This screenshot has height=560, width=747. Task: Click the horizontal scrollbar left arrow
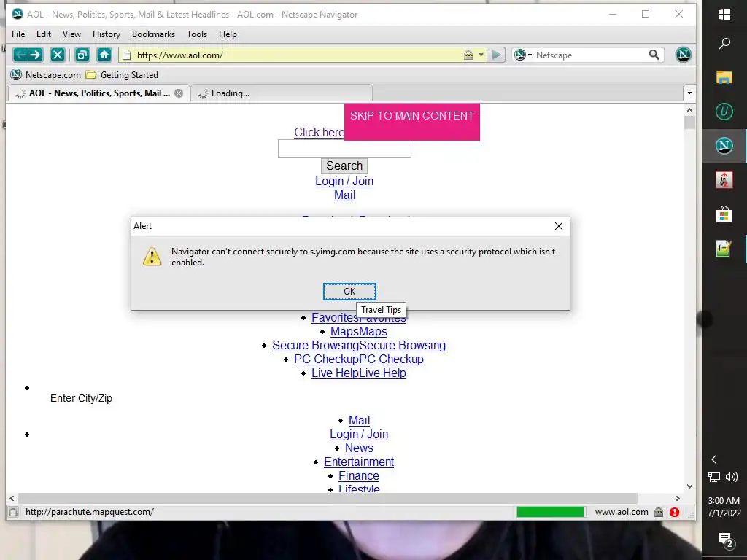pos(12,498)
